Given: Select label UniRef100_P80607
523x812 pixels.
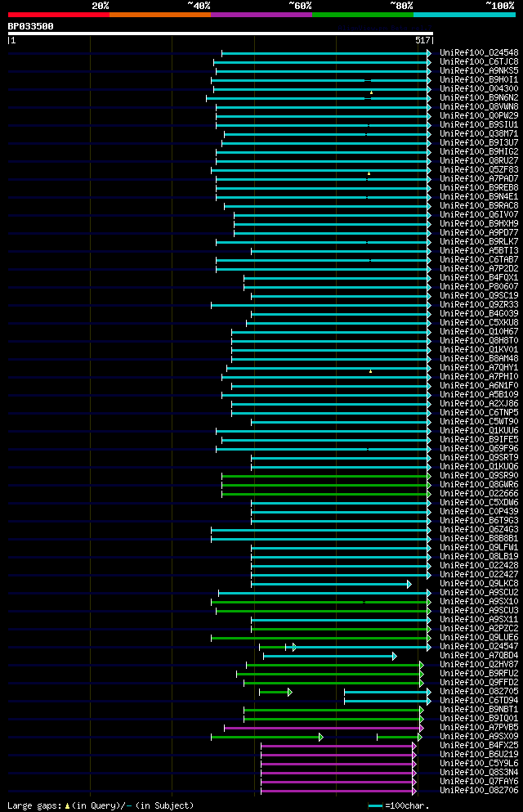Looking at the screenshot, I should [x=479, y=286].
